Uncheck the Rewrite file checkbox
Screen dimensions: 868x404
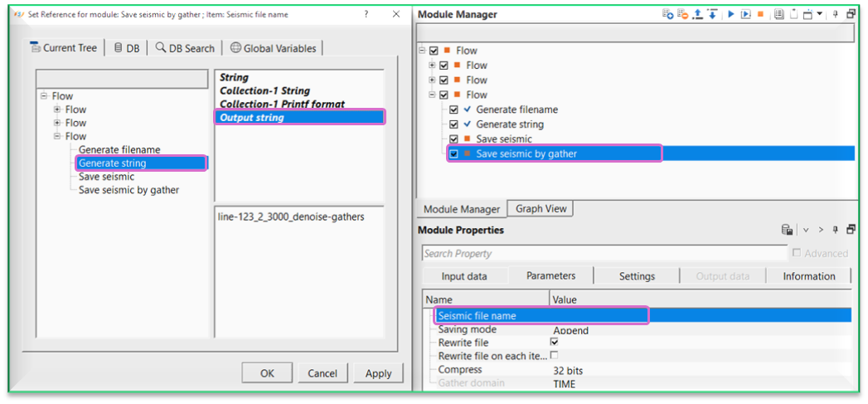(x=554, y=343)
